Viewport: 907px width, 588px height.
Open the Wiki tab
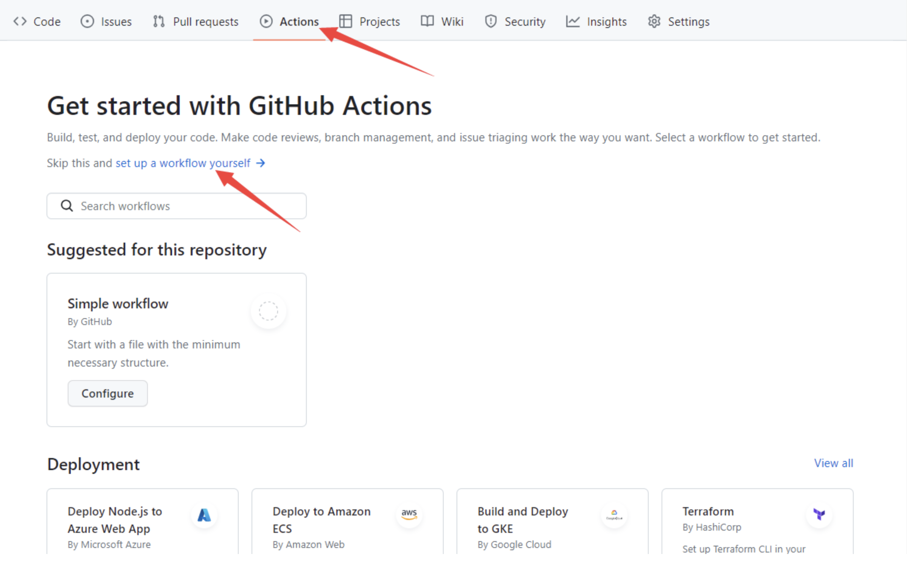point(452,22)
